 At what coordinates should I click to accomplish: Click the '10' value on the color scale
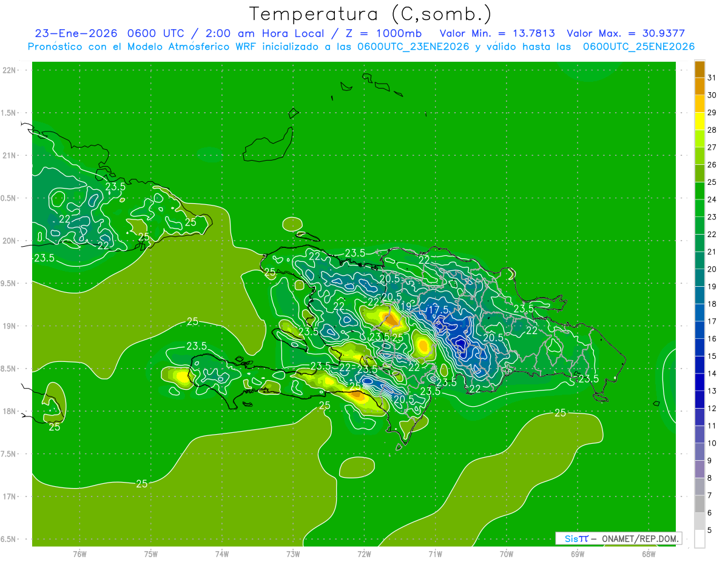[x=712, y=443]
